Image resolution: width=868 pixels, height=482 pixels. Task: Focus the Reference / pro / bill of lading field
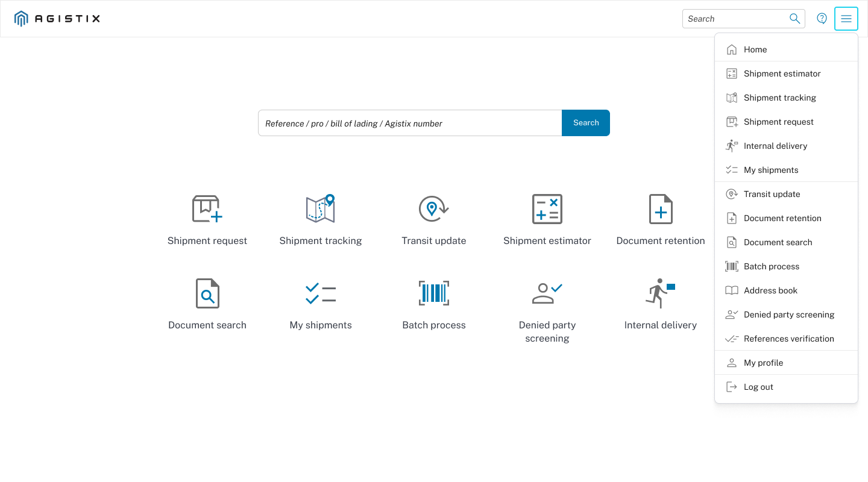point(410,123)
